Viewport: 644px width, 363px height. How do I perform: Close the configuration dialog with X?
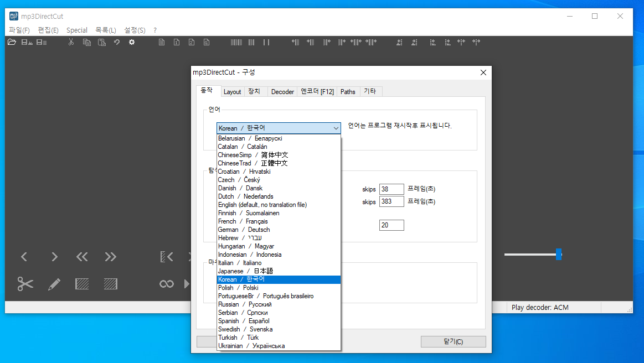[x=483, y=72]
